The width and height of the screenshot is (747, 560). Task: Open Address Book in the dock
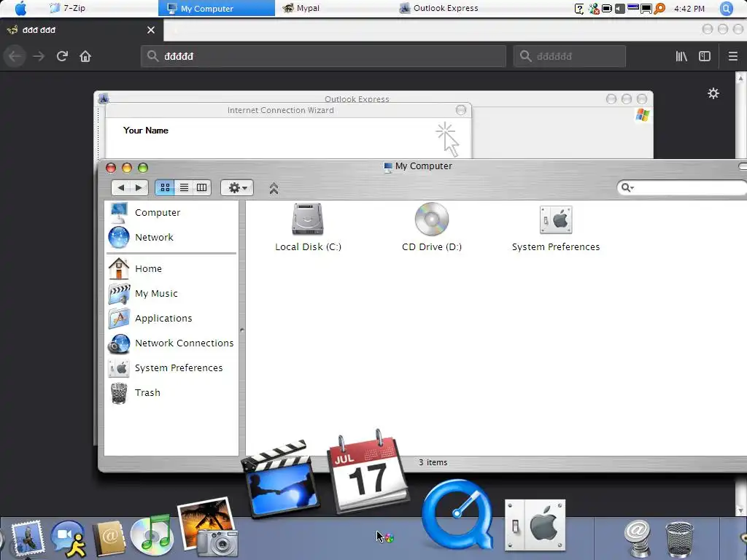(109, 538)
